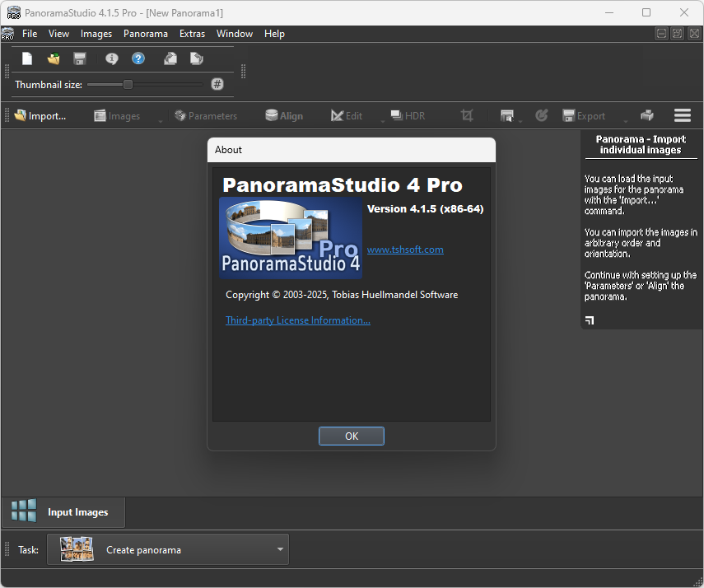704x588 pixels.
Task: Open the Panorama menu
Action: point(146,34)
